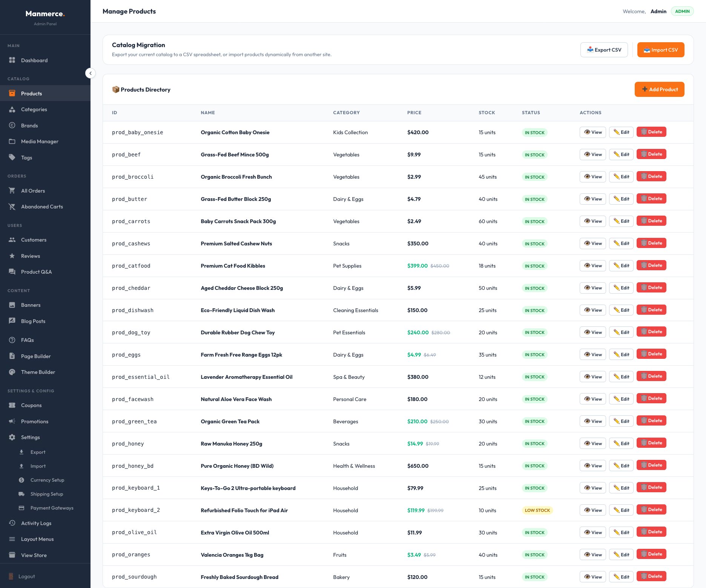This screenshot has width=706, height=588.
Task: Click the Media Manager folder icon
Action: click(12, 141)
